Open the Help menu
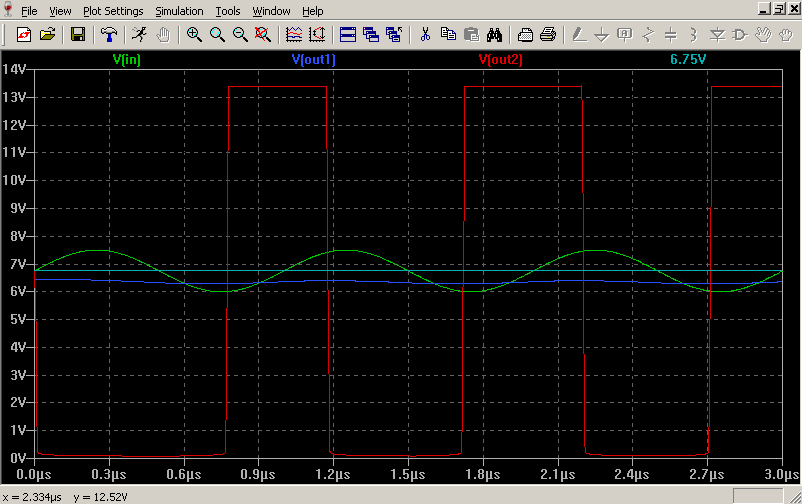 pyautogui.click(x=313, y=11)
